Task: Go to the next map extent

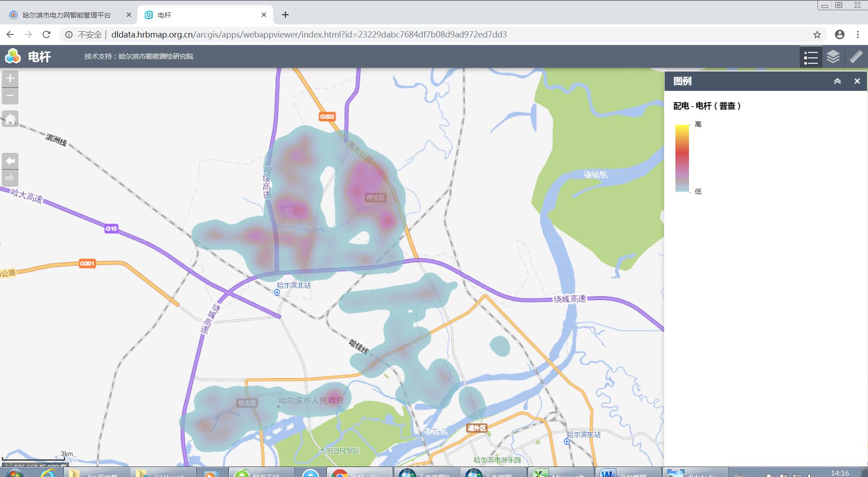Action: [10, 178]
